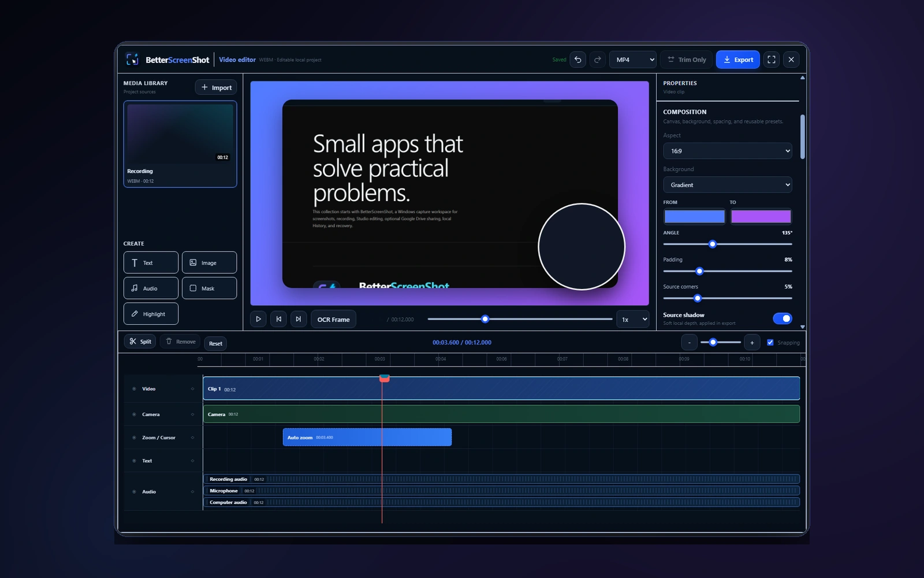This screenshot has height=578, width=924.
Task: Pick the gradient FROM blue color swatch
Action: pos(695,217)
